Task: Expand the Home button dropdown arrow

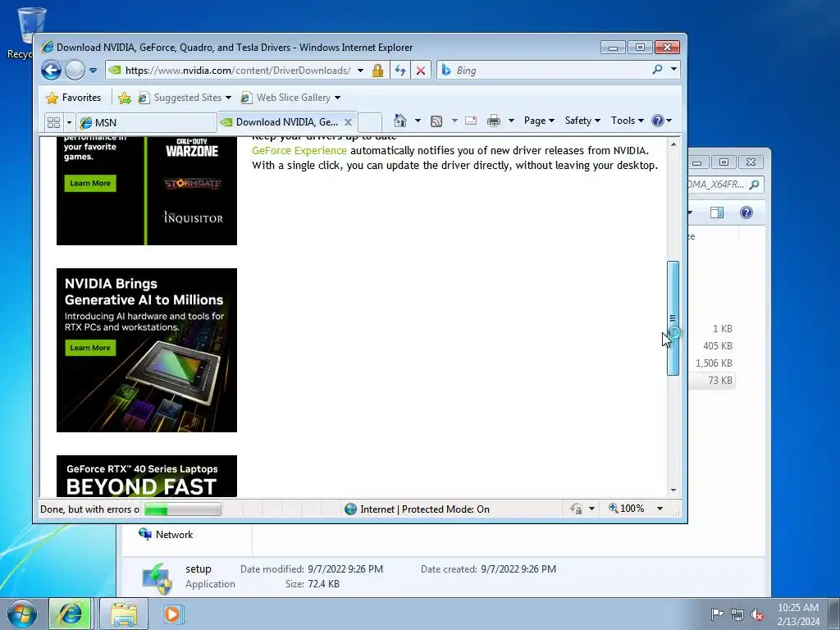Action: [x=418, y=121]
